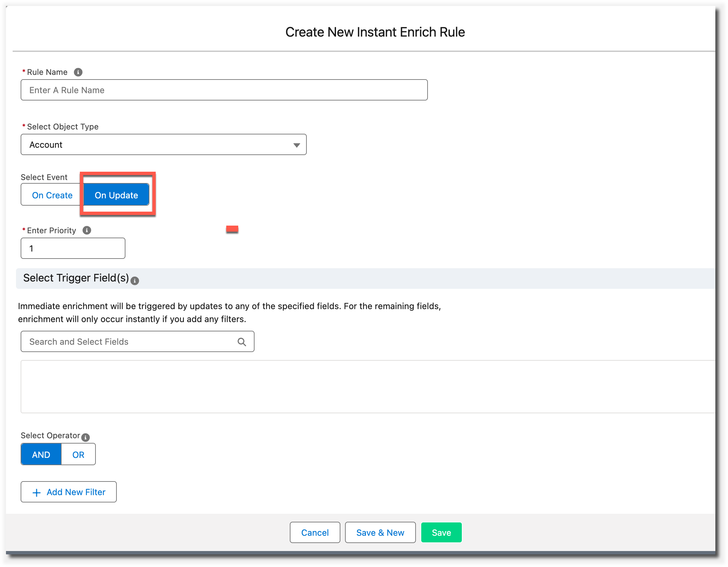728x567 pixels.
Task: Click the Select Trigger Field(s) info icon
Action: tap(135, 281)
